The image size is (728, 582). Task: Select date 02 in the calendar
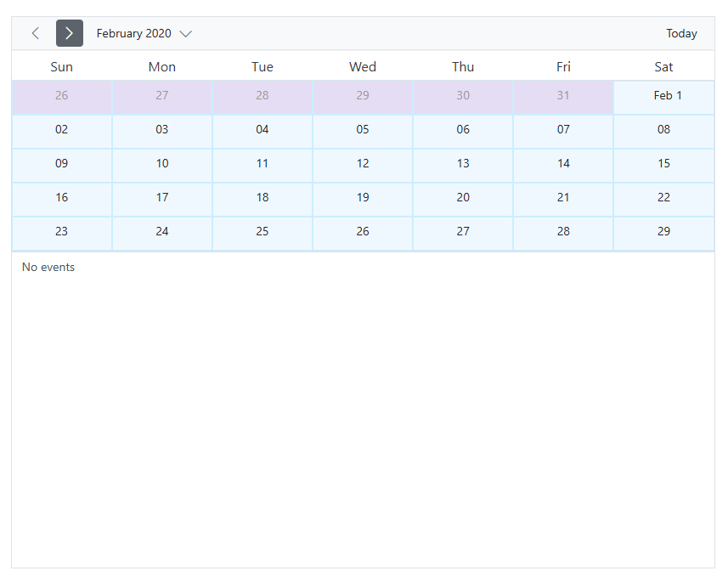(62, 132)
